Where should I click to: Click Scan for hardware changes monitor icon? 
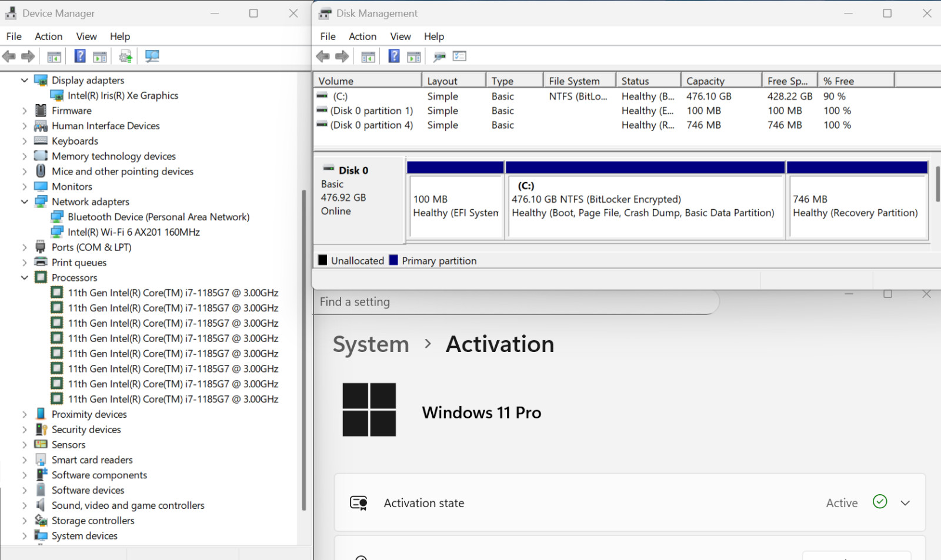click(x=152, y=56)
